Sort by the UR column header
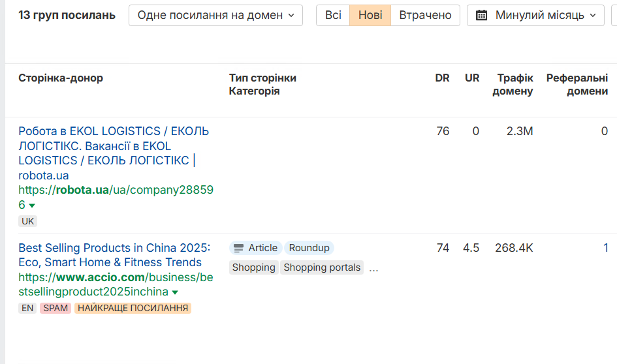Viewport: 617px width, 364px height. click(x=472, y=78)
